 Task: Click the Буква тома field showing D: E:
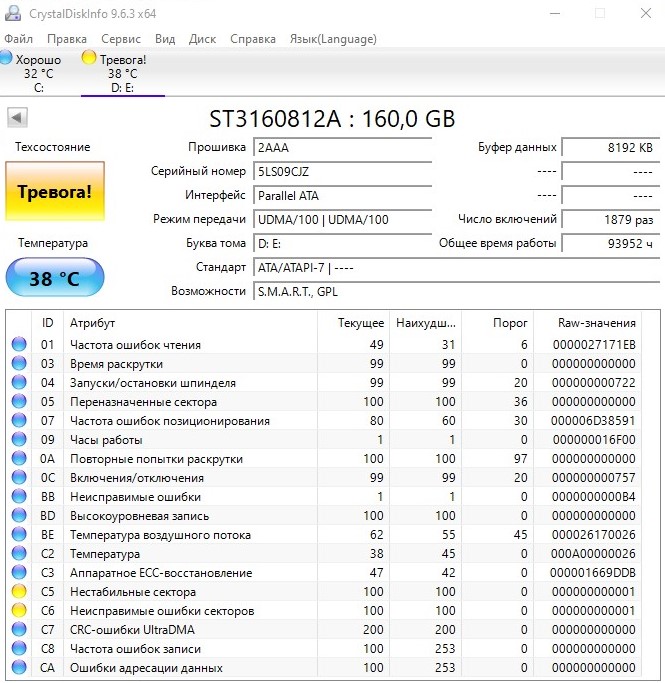[x=343, y=243]
